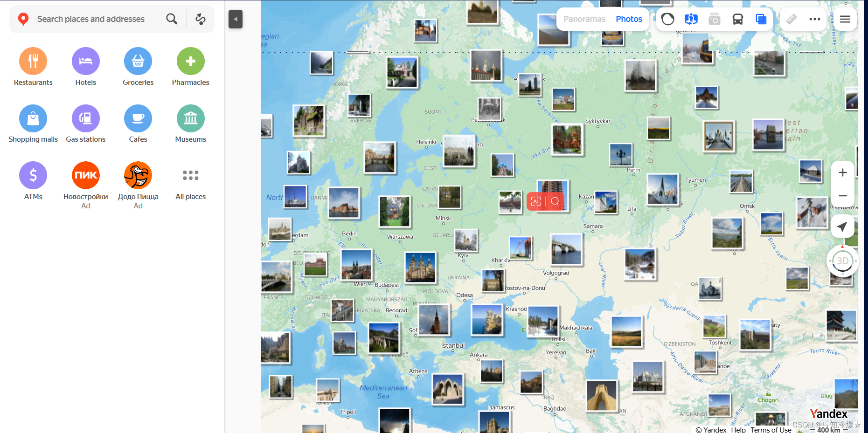Open the map layers selector
The height and width of the screenshot is (433, 868).
point(761,19)
